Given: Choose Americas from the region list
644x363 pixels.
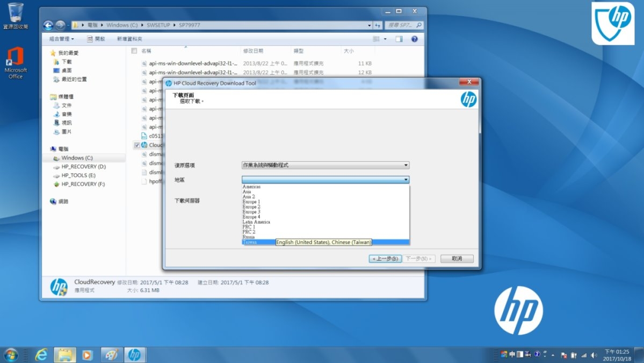Looking at the screenshot, I should click(325, 187).
